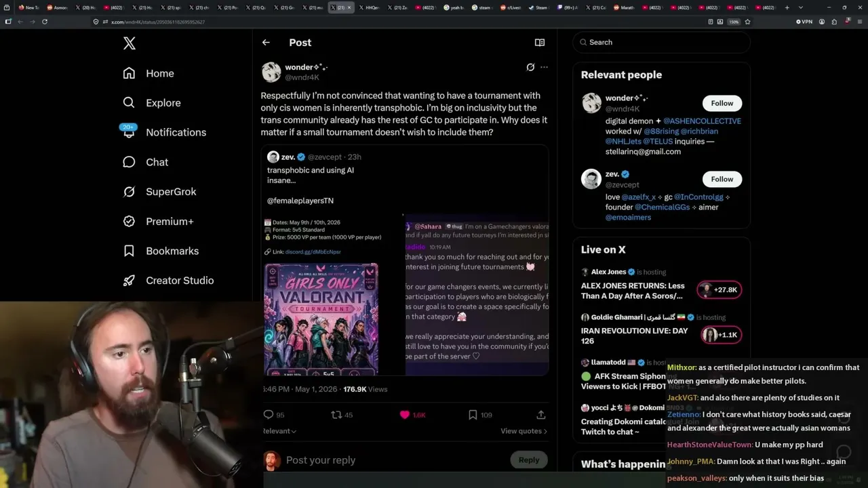Open the @InControlgg mention link
Screen dimensions: 868x488
698,197
